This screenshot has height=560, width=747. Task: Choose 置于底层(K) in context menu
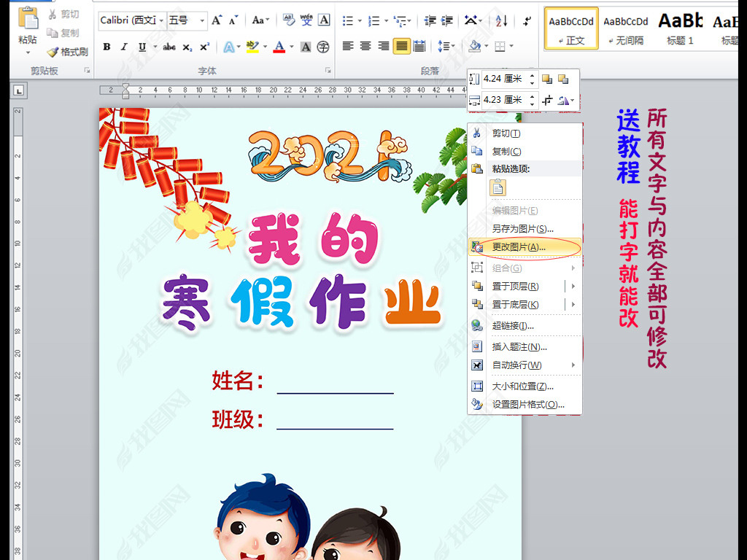pos(525,304)
